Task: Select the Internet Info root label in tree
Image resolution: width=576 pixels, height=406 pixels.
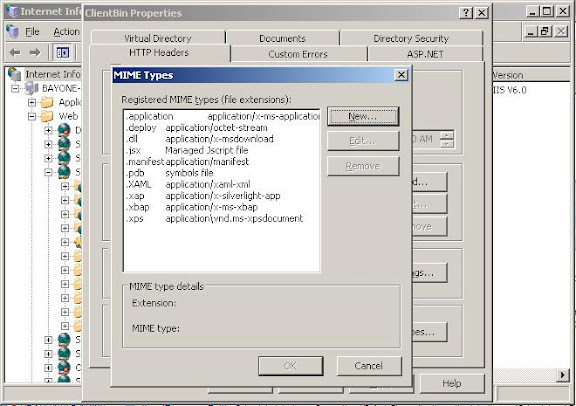Action: point(53,75)
